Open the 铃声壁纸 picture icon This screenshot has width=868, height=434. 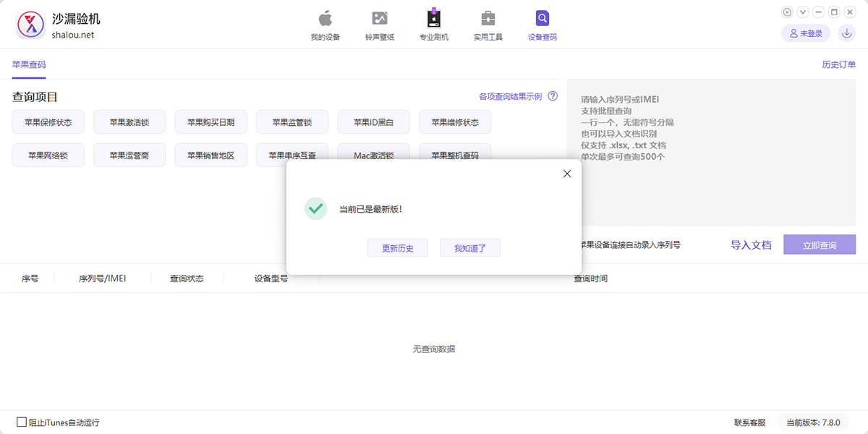[x=380, y=25]
